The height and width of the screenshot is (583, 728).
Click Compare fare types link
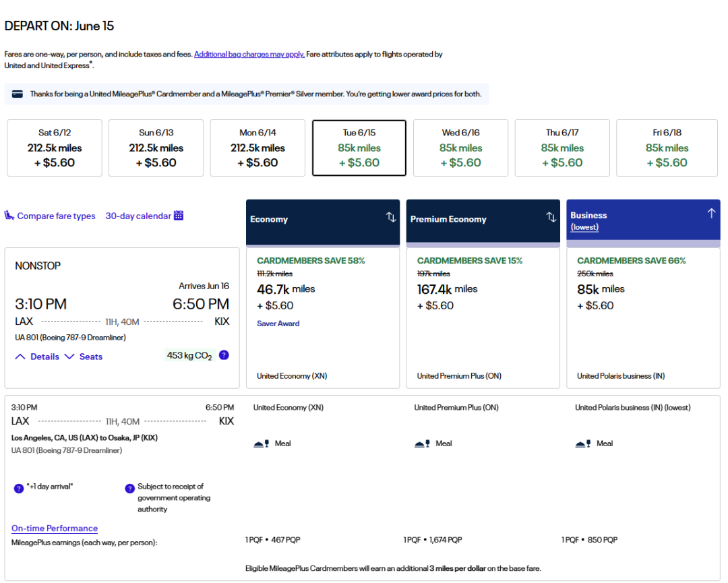point(56,216)
